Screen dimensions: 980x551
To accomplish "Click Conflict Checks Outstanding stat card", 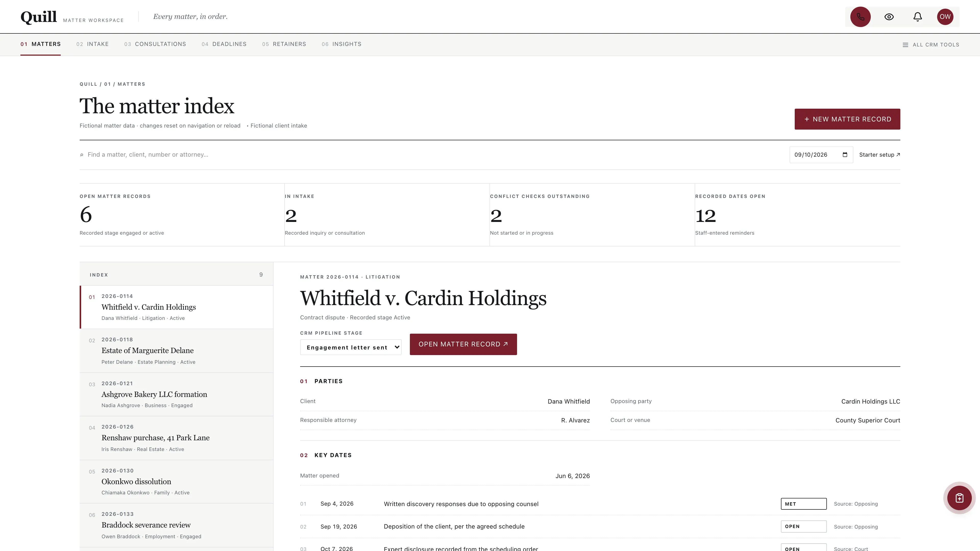I will 592,215.
